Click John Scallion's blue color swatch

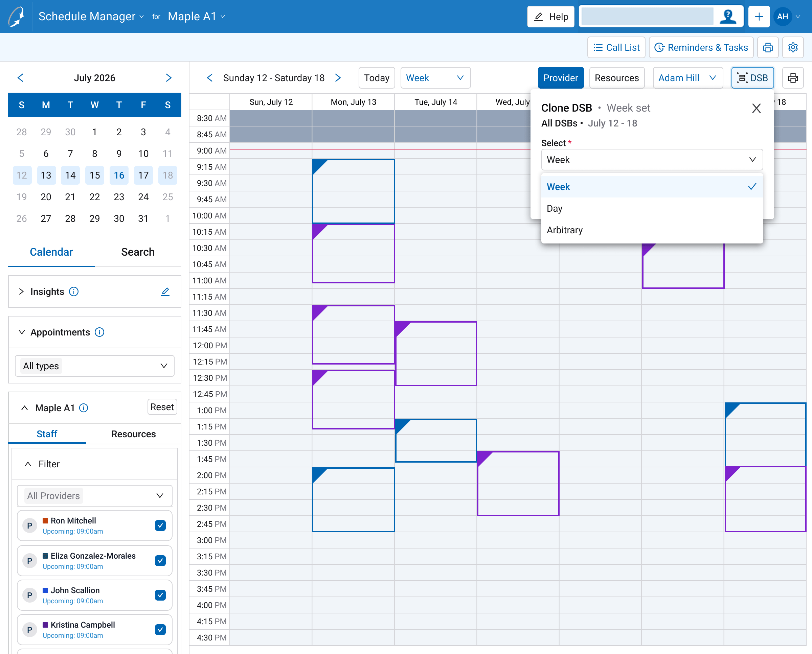click(45, 590)
